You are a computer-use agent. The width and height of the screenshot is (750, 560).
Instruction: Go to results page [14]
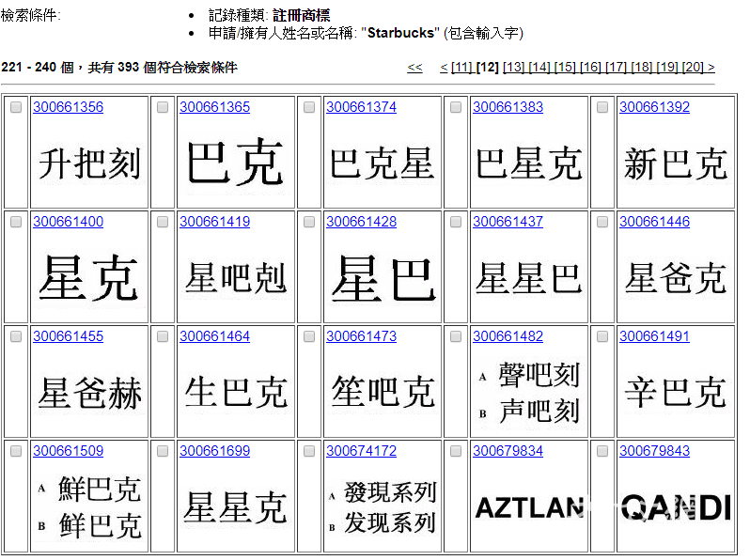(539, 68)
